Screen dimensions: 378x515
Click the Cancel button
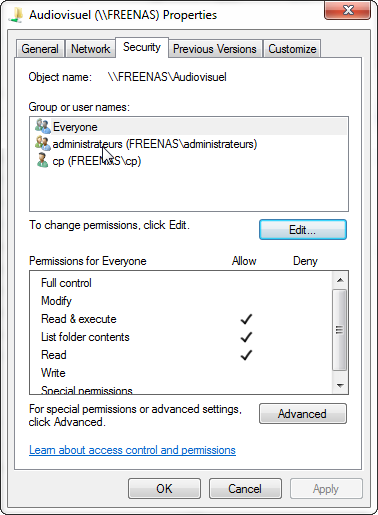tap(245, 489)
